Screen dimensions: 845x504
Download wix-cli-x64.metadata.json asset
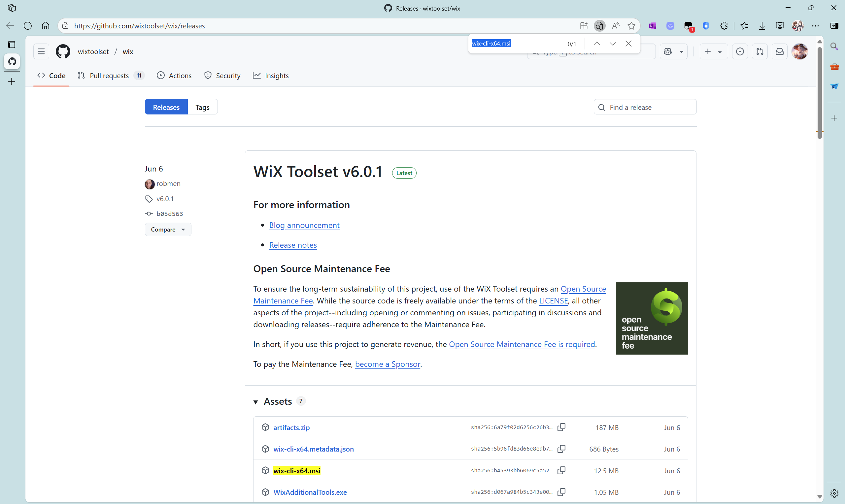click(x=313, y=449)
